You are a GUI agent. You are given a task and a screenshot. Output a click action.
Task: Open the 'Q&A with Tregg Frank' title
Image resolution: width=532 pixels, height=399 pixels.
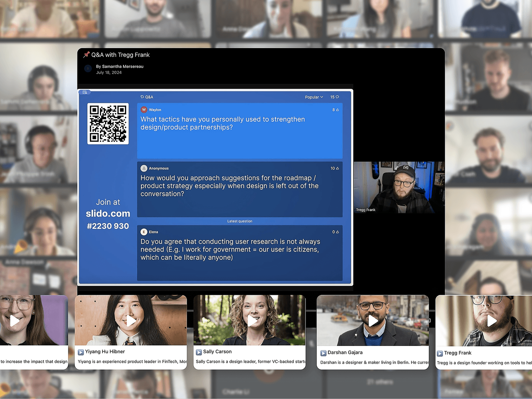[121, 55]
